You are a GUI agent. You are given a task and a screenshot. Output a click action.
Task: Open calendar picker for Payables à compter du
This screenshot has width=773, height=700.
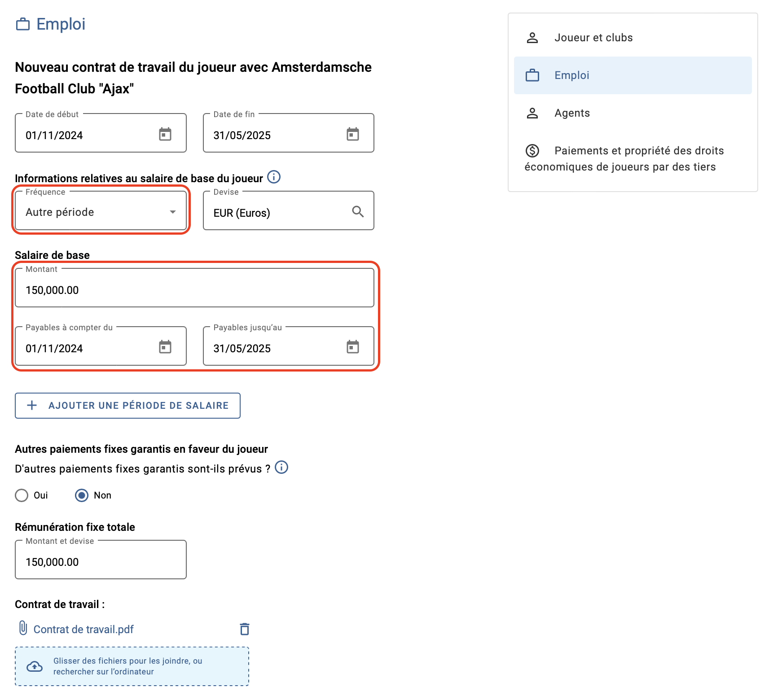click(165, 347)
